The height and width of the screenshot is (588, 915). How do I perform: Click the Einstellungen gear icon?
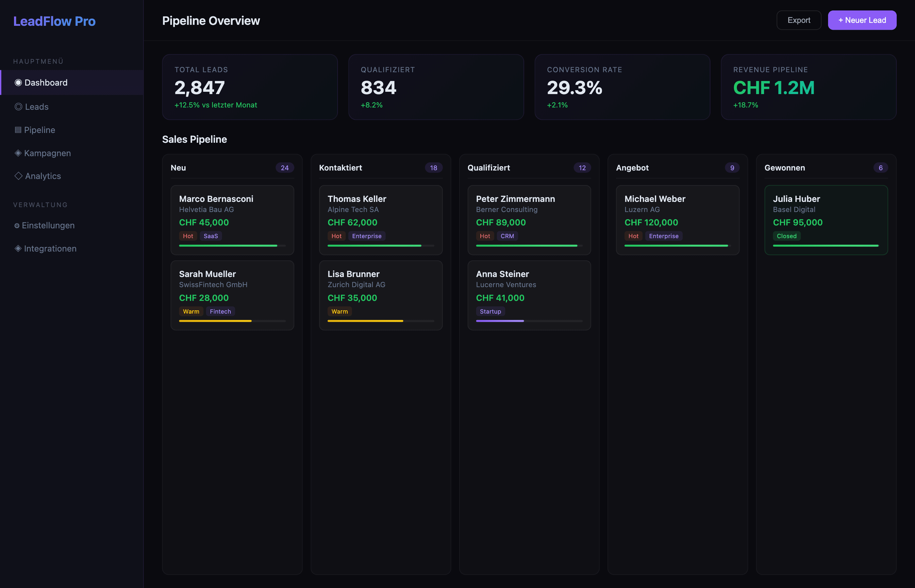(x=17, y=226)
